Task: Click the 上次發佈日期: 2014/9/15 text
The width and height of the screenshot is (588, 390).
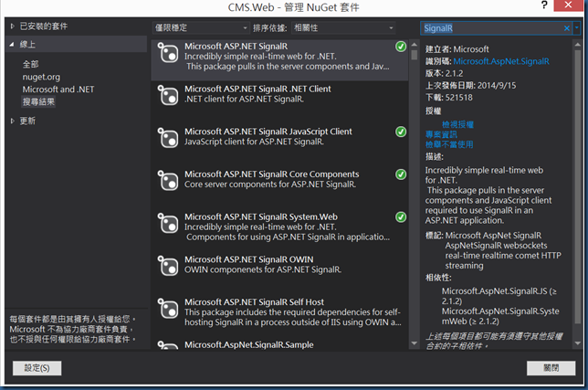Action: pyautogui.click(x=470, y=86)
